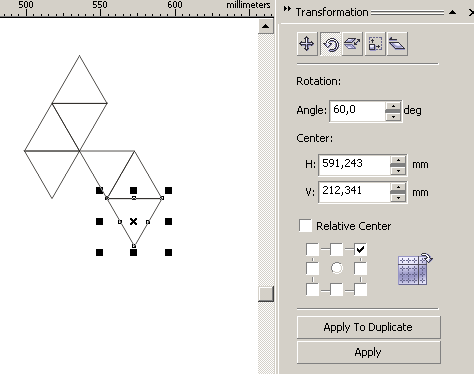474x374 pixels.
Task: Click the middle-right selection handle
Action: click(x=168, y=221)
